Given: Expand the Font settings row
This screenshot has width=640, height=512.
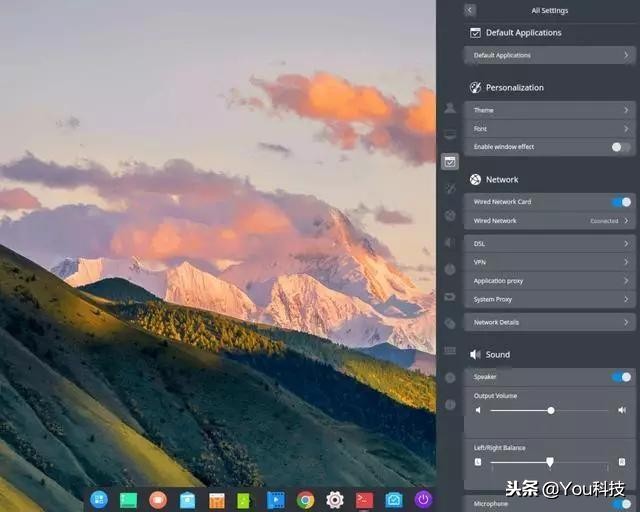Looking at the screenshot, I should (549, 128).
